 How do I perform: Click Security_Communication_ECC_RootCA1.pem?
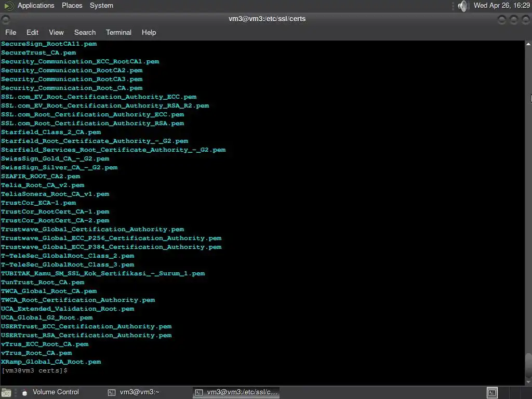[80, 61]
